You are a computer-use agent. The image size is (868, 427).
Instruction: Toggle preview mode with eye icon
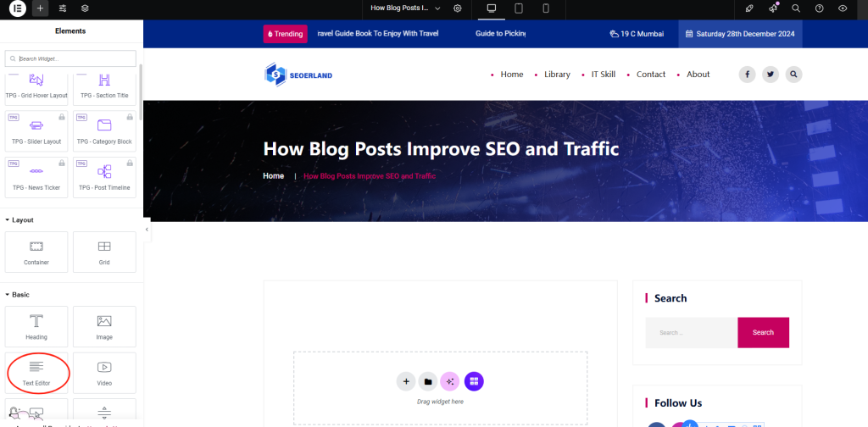pyautogui.click(x=843, y=8)
